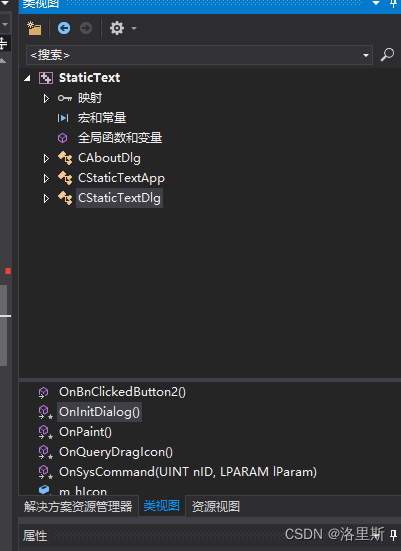
Task: Select the 映射 tree item
Action: click(x=90, y=98)
